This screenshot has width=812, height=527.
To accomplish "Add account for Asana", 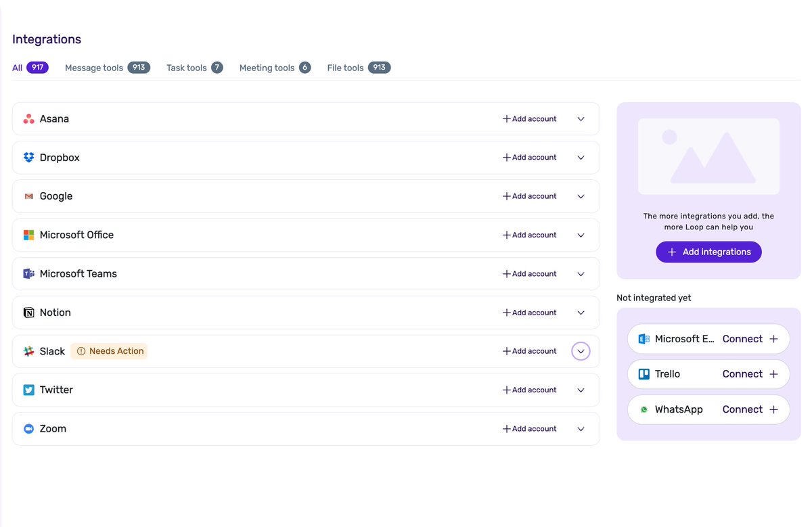I will pyautogui.click(x=529, y=119).
